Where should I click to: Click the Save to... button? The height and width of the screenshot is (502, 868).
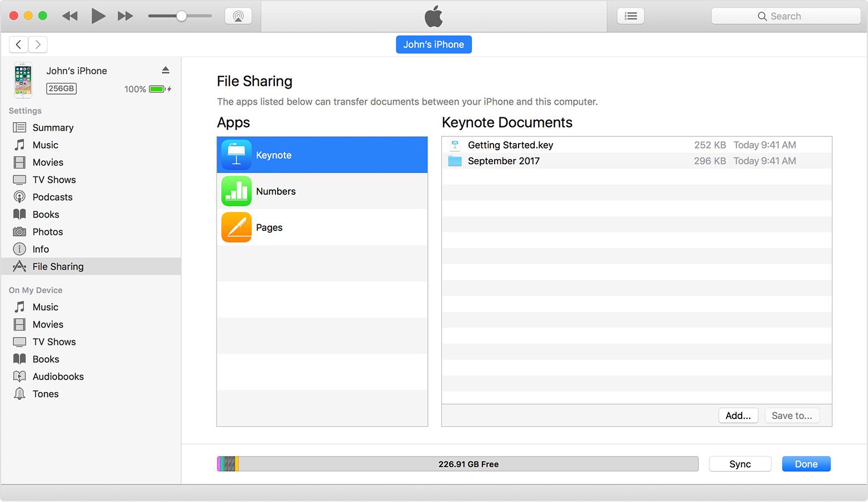pyautogui.click(x=792, y=415)
